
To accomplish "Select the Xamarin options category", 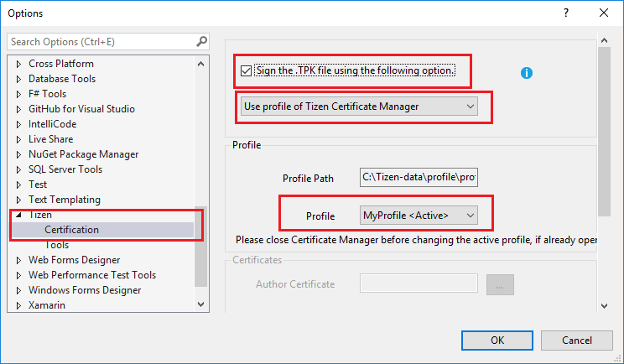I will (x=47, y=305).
